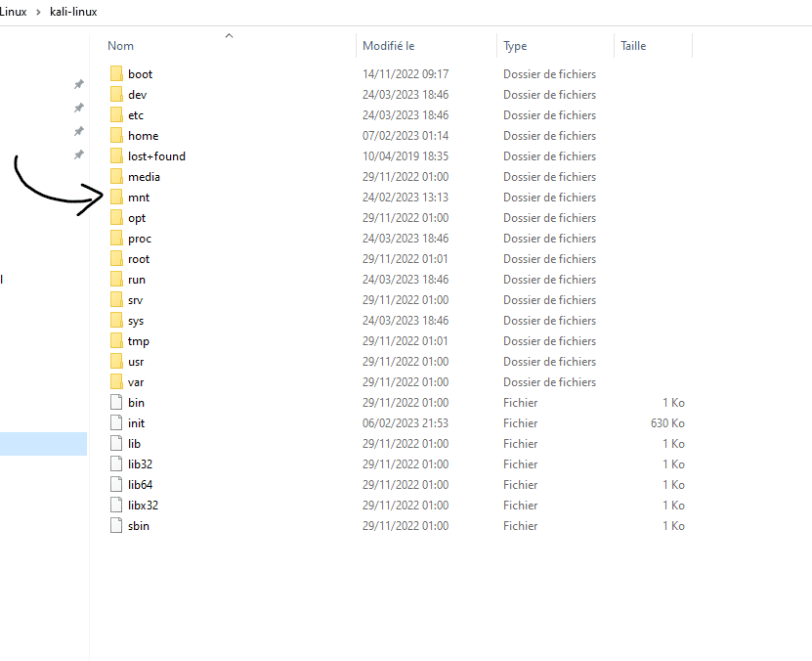The image size is (812, 661).
Task: Select the opt folder icon
Action: [x=116, y=218]
